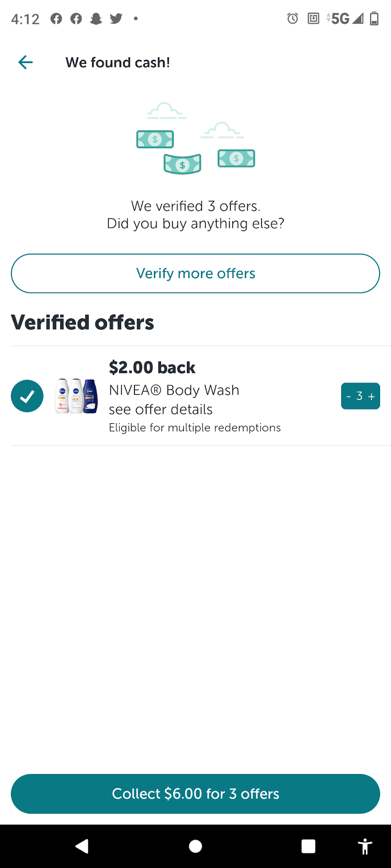
Task: Tap the alarm clock status icon
Action: coord(293,19)
